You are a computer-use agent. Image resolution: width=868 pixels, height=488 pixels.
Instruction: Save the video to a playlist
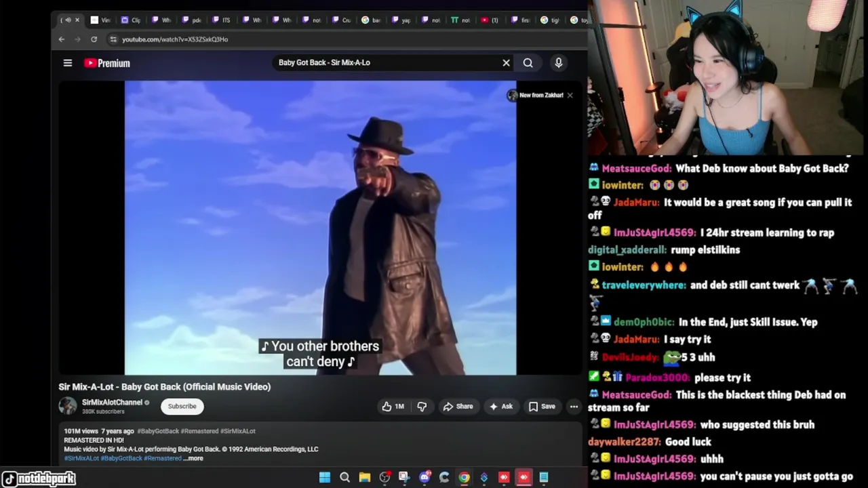click(x=542, y=406)
